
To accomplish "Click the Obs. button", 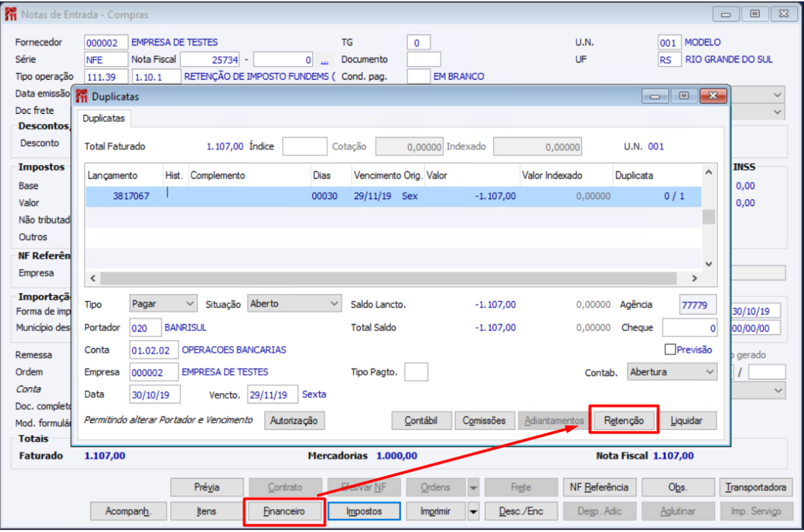I will pos(677,488).
